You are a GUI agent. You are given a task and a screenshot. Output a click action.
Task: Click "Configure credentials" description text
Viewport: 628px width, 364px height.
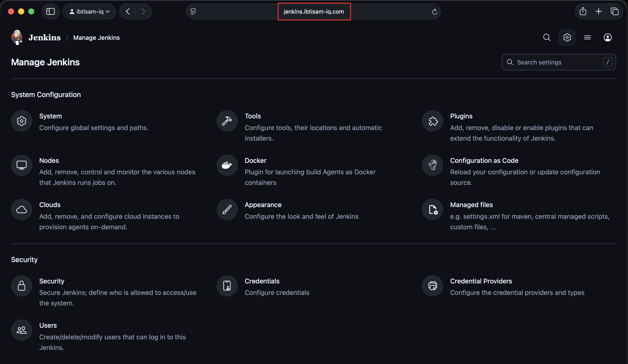pyautogui.click(x=277, y=292)
